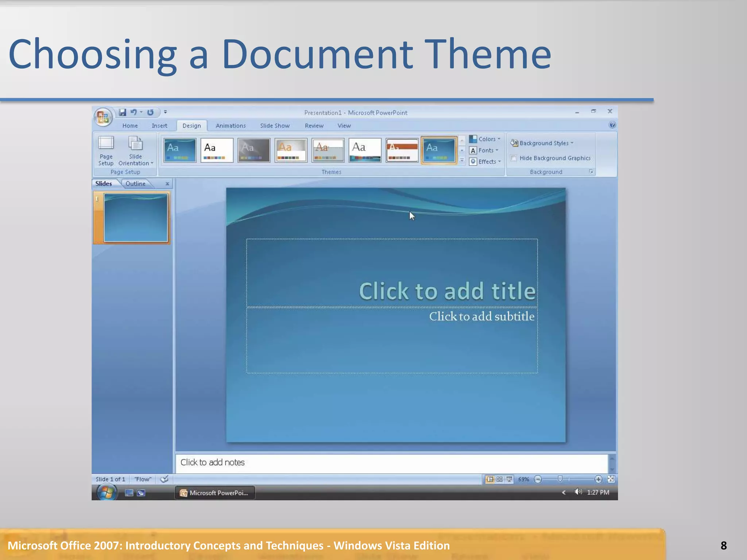
Task: Open the Review tab
Action: click(x=314, y=126)
